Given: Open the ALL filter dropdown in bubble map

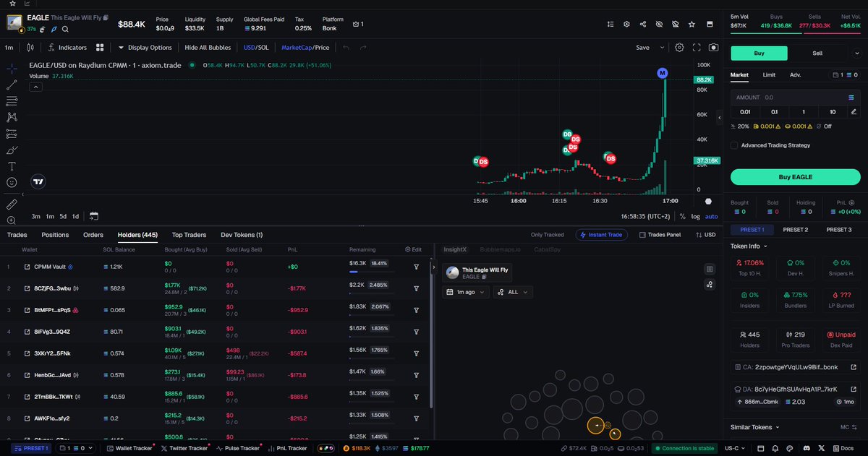Looking at the screenshot, I should tap(513, 292).
